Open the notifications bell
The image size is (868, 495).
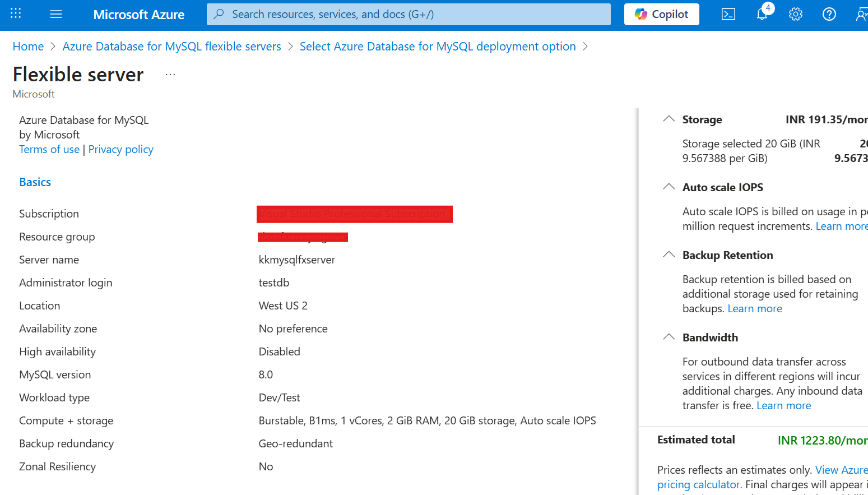click(762, 14)
